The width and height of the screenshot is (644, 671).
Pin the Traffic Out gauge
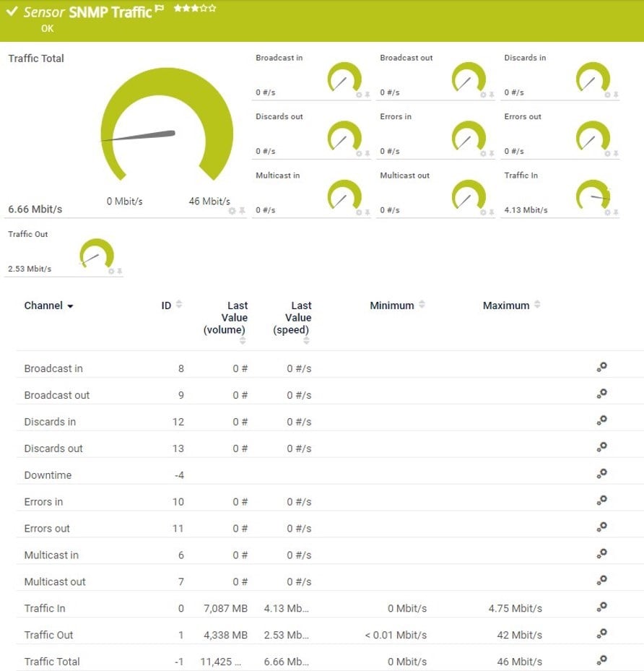tap(121, 269)
